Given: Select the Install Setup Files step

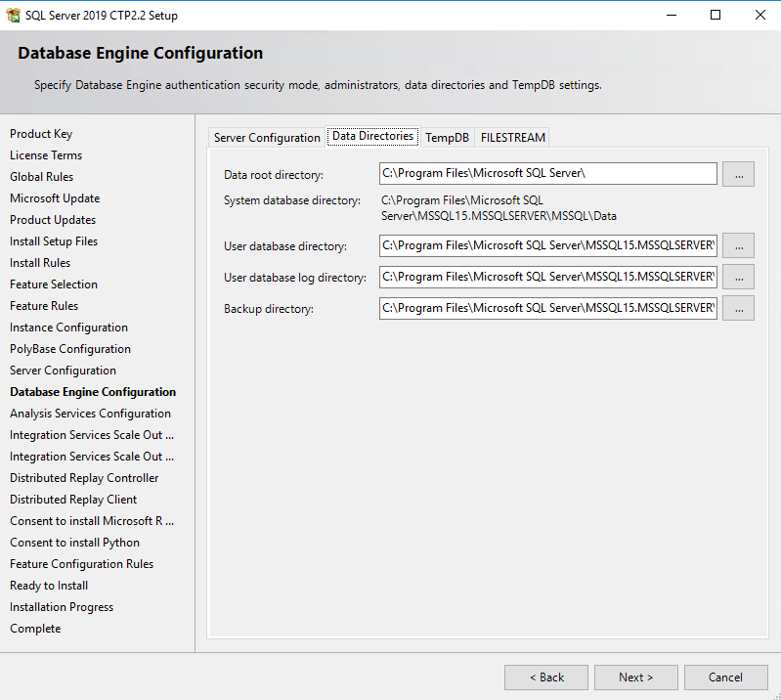Looking at the screenshot, I should click(x=54, y=241).
